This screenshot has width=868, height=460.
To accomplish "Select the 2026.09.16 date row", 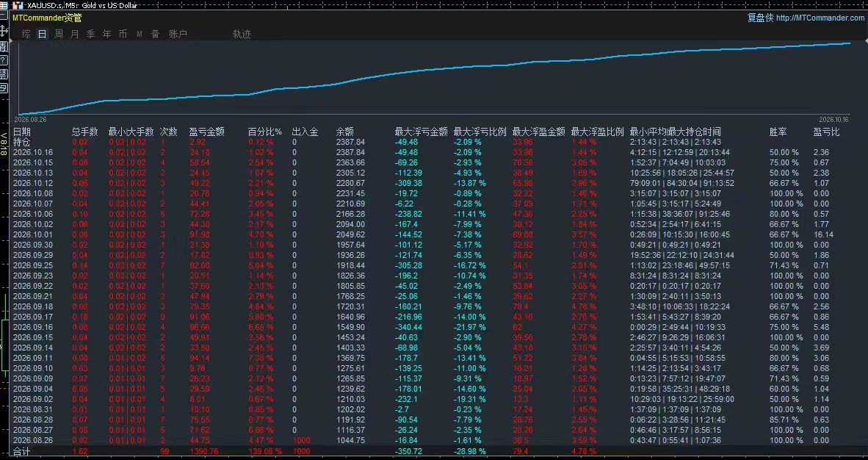I will pyautogui.click(x=33, y=327).
